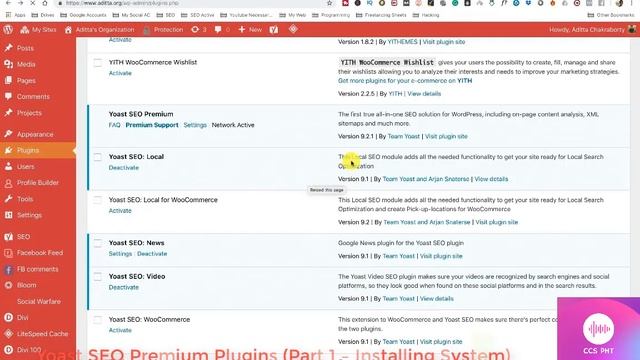Open Profile Builder in the sidebar
This screenshot has width=640, height=360.
click(x=38, y=183)
